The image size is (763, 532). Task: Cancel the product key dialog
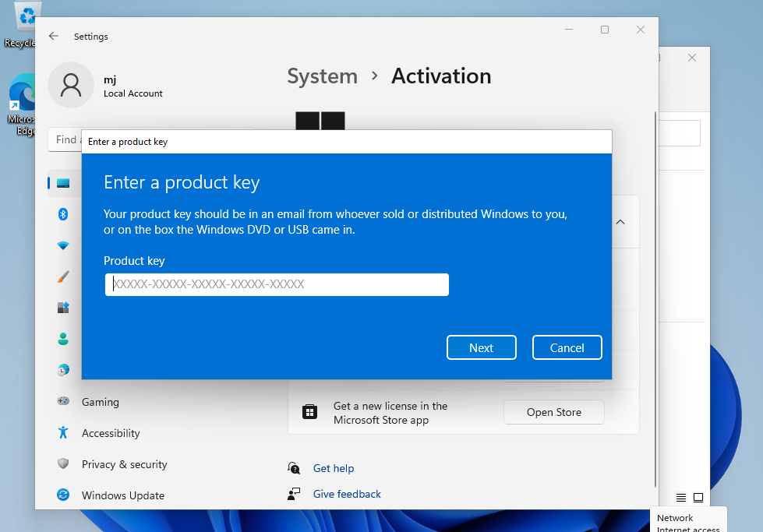coord(567,347)
